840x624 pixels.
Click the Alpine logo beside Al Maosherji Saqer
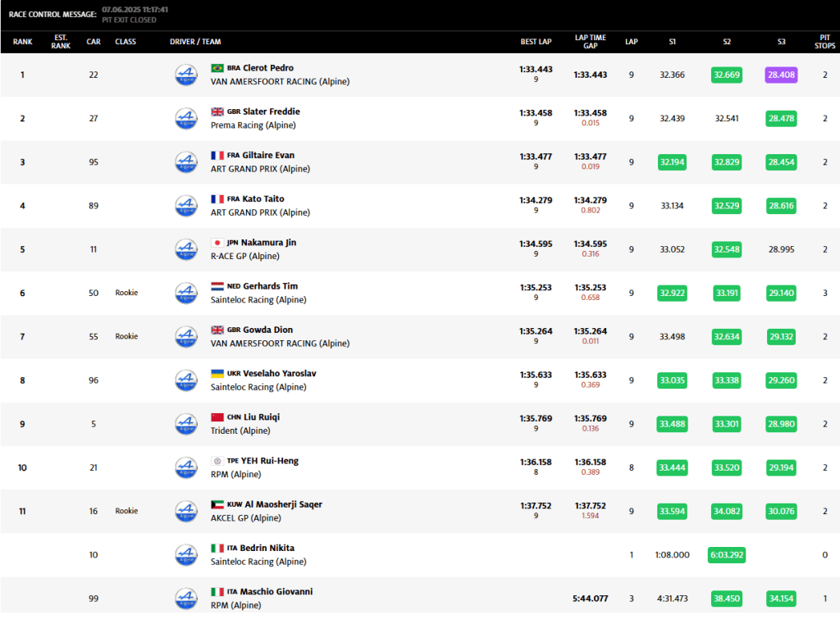[x=186, y=512]
